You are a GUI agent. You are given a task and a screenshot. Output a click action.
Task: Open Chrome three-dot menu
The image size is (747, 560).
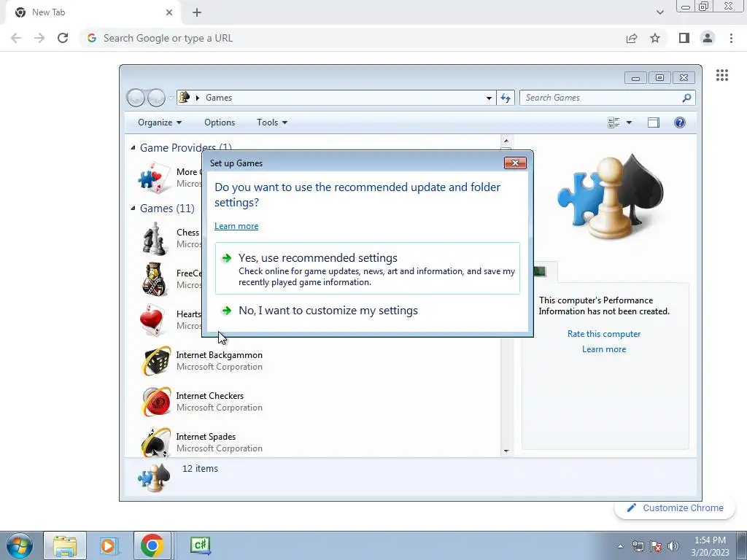[731, 38]
